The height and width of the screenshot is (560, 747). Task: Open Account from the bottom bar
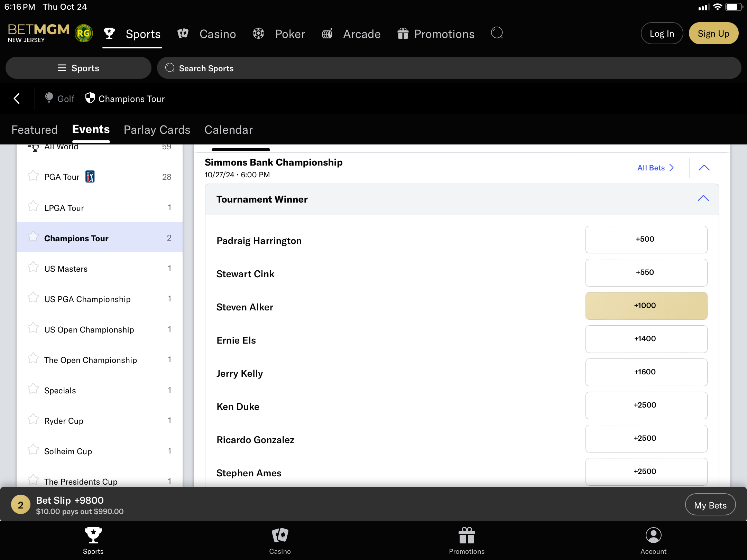tap(653, 541)
